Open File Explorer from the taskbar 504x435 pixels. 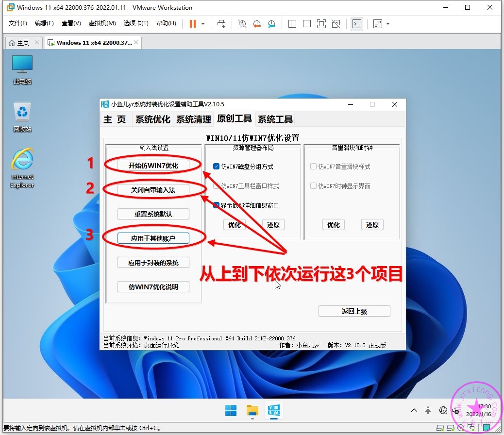(252, 411)
